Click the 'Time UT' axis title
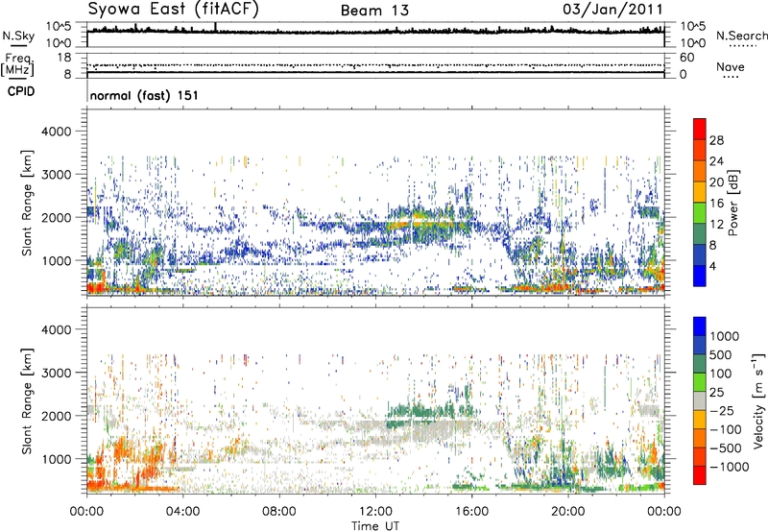This screenshot has height=532, width=768. pyautogui.click(x=375, y=526)
